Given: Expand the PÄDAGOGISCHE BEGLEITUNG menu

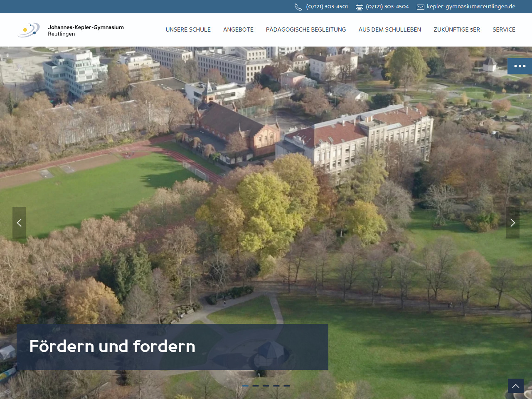Looking at the screenshot, I should [x=306, y=30].
